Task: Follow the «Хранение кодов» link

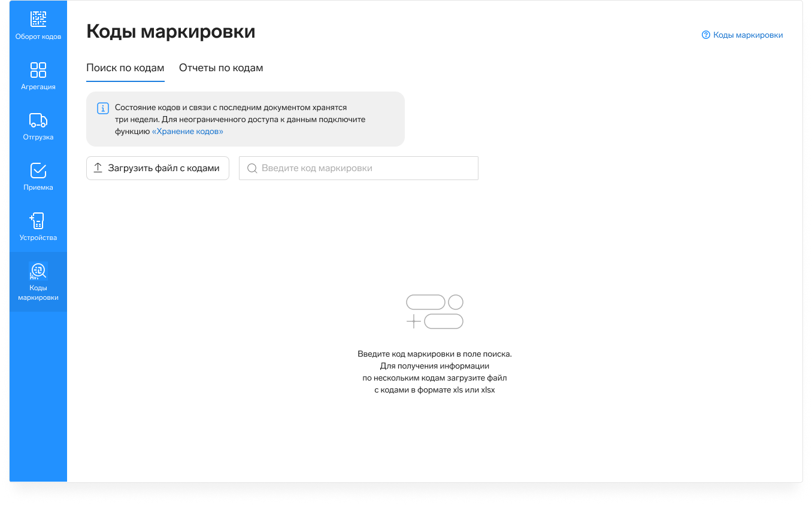Action: 187,131
